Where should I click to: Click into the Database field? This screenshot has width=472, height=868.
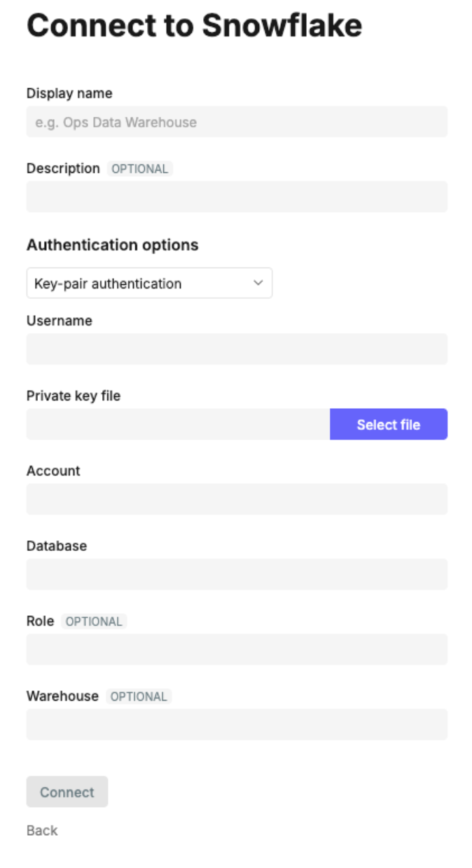pos(236,574)
